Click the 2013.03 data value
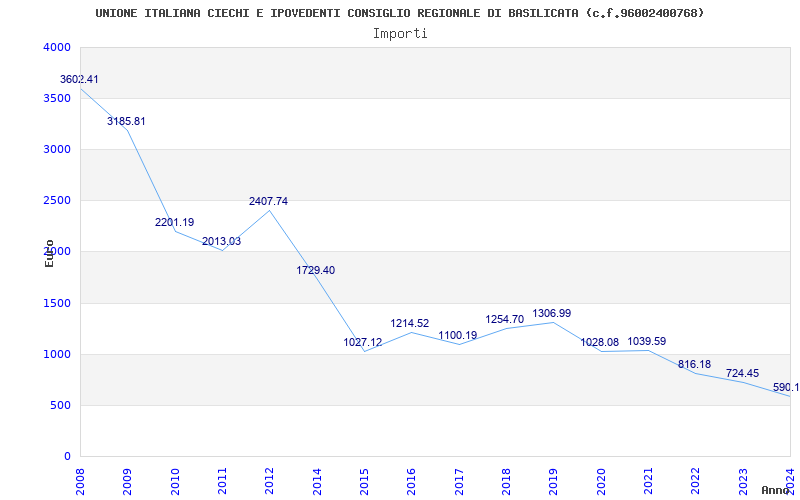Viewport: 800px width, 500px height. [x=221, y=241]
